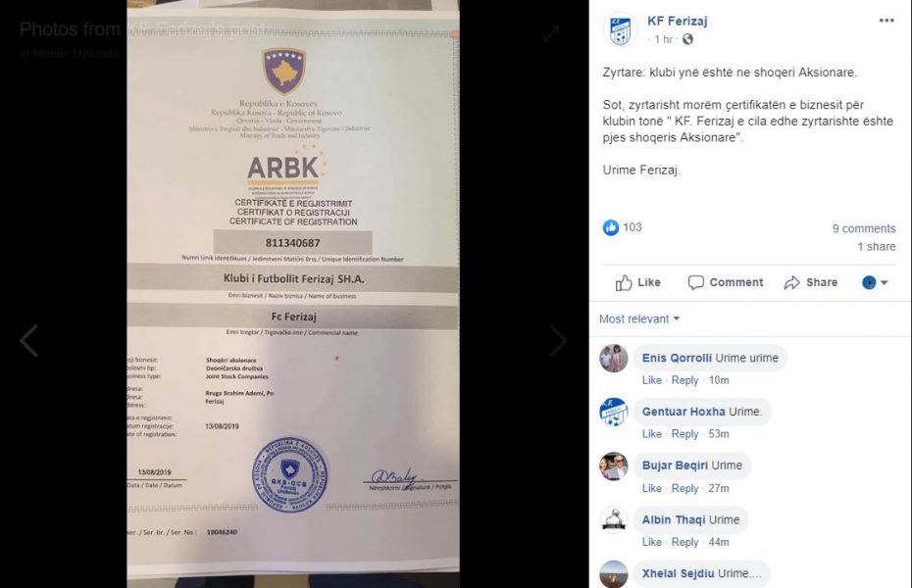View the 1 share link
This screenshot has width=912, height=588.
pyautogui.click(x=876, y=246)
